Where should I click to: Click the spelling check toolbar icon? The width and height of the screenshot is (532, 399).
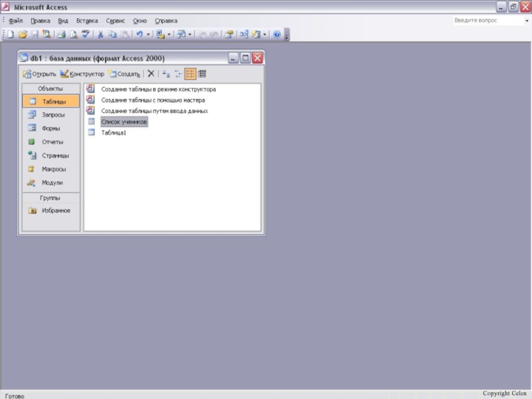pyautogui.click(x=84, y=34)
